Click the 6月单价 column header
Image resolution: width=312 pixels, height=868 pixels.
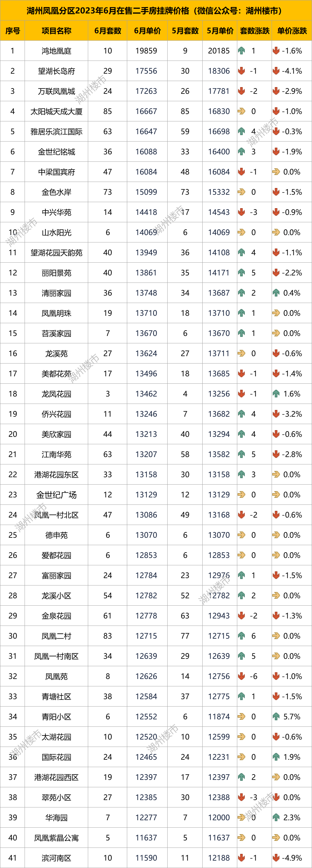[147, 31]
